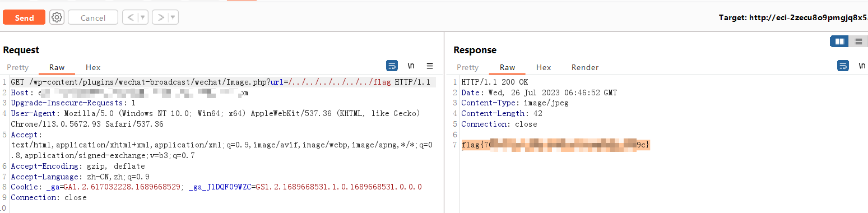Click Chrome/113.0.5672.93 Safari text line
The image size is (868, 213).
(87, 124)
